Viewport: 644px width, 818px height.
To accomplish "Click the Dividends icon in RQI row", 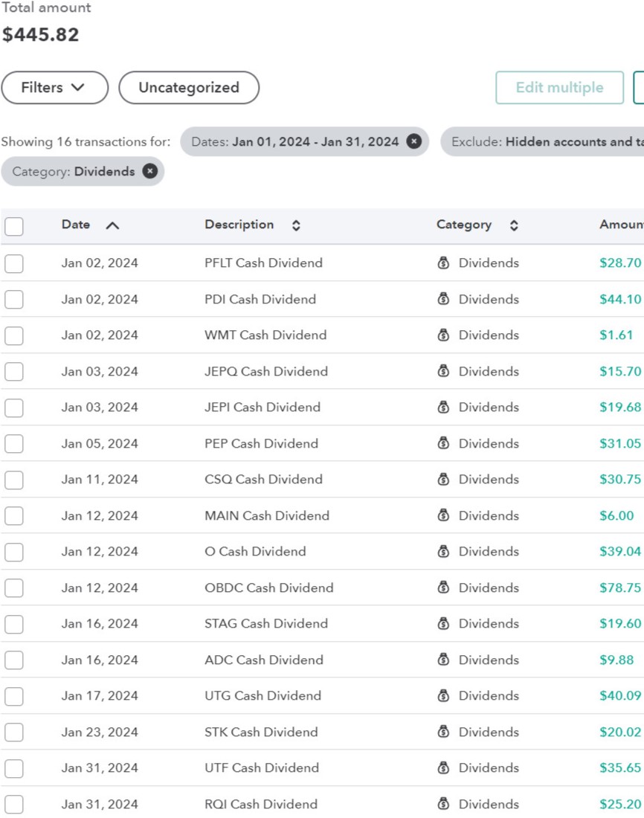I will 443,804.
